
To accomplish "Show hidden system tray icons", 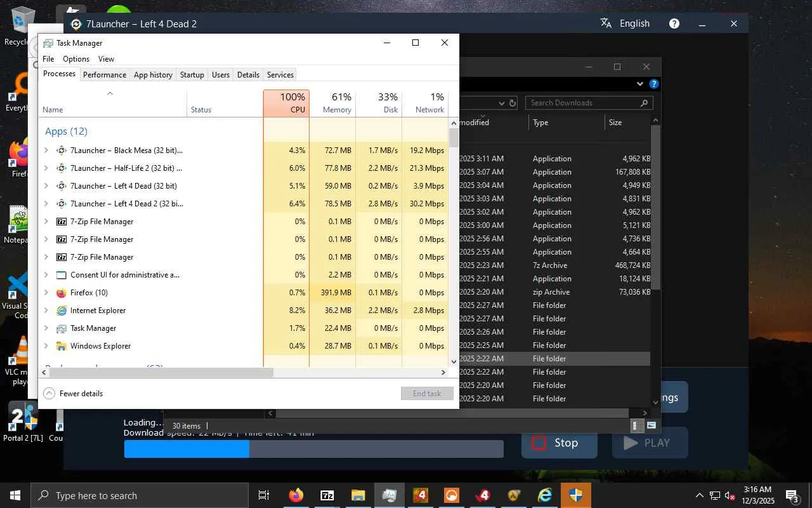I will pyautogui.click(x=700, y=495).
